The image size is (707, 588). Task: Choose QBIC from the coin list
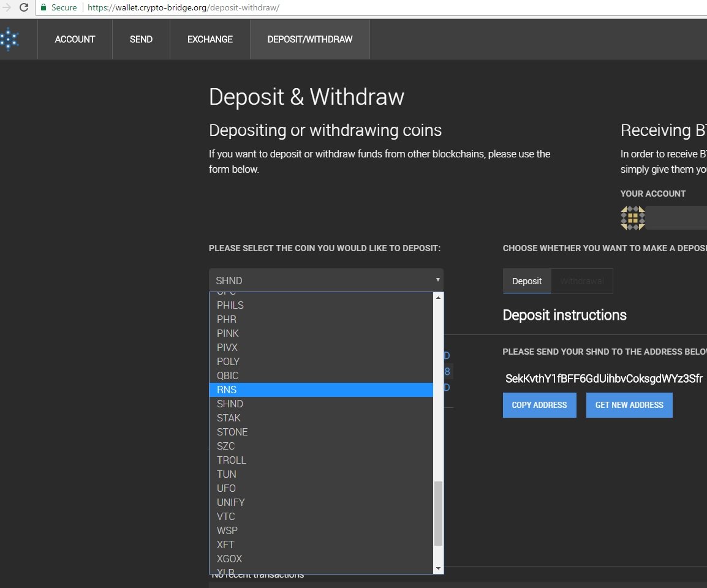click(321, 375)
